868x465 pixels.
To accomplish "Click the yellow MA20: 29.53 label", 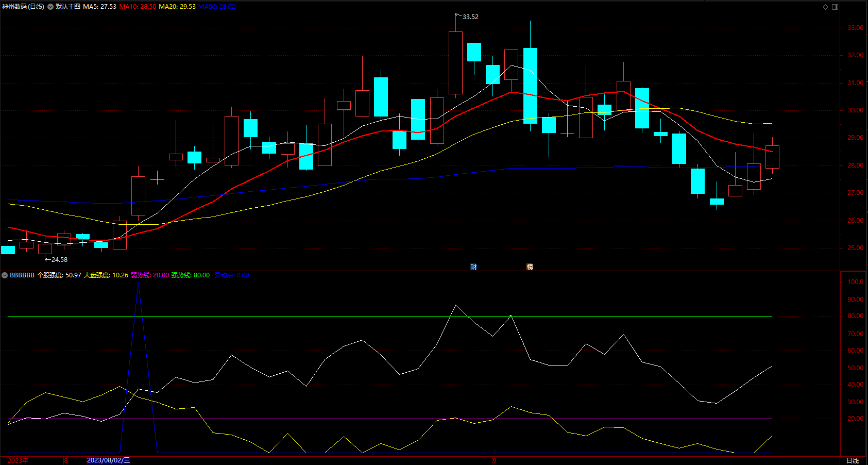I will pos(177,7).
